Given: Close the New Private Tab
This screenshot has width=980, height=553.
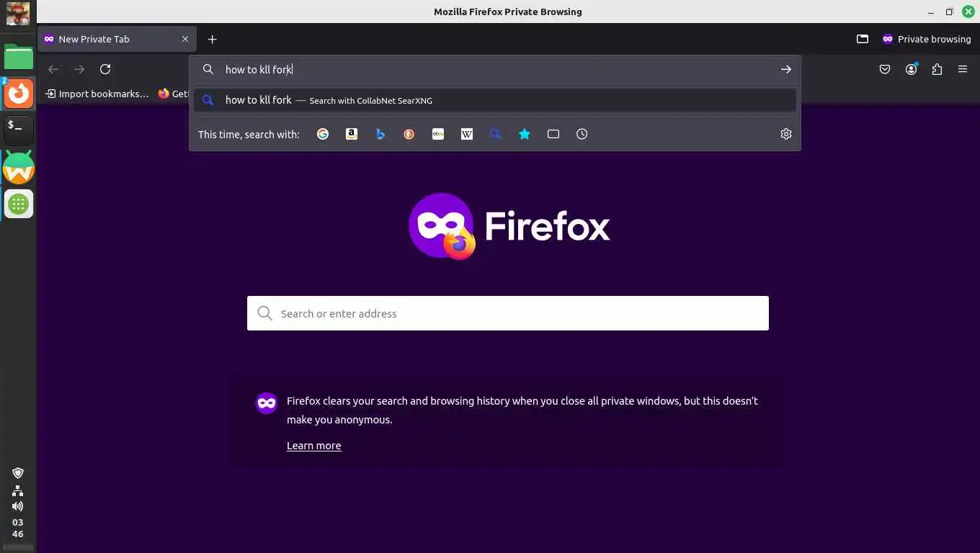Looking at the screenshot, I should tap(185, 39).
